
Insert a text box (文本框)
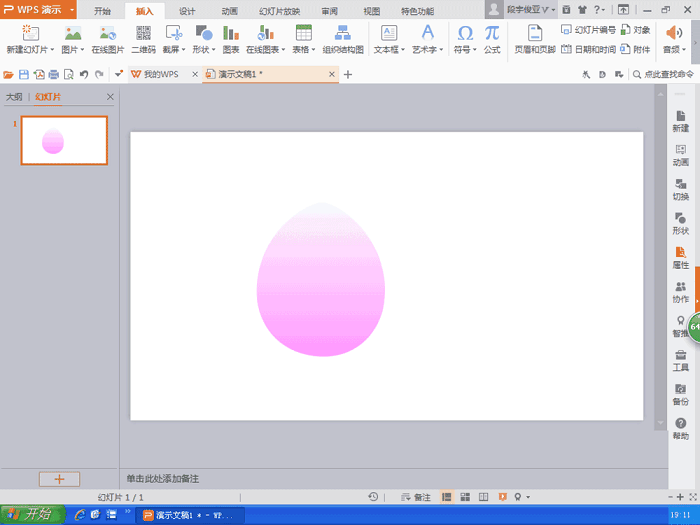pyautogui.click(x=389, y=39)
